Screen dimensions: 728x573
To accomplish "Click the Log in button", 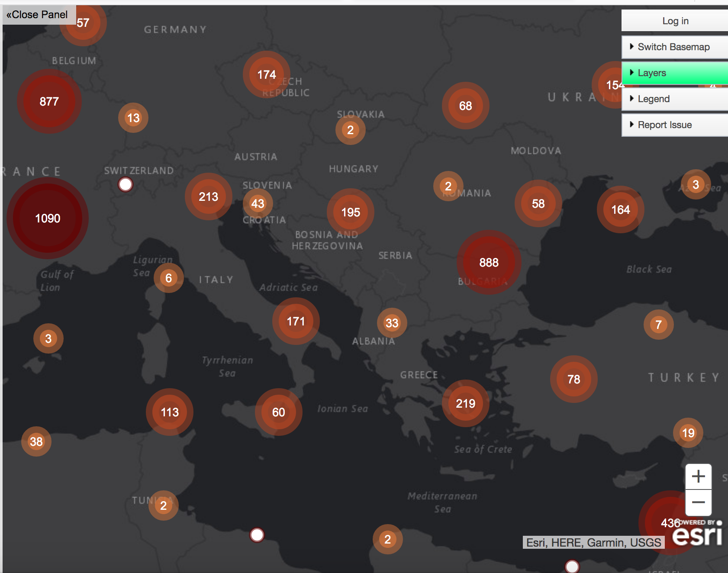I will [x=675, y=21].
